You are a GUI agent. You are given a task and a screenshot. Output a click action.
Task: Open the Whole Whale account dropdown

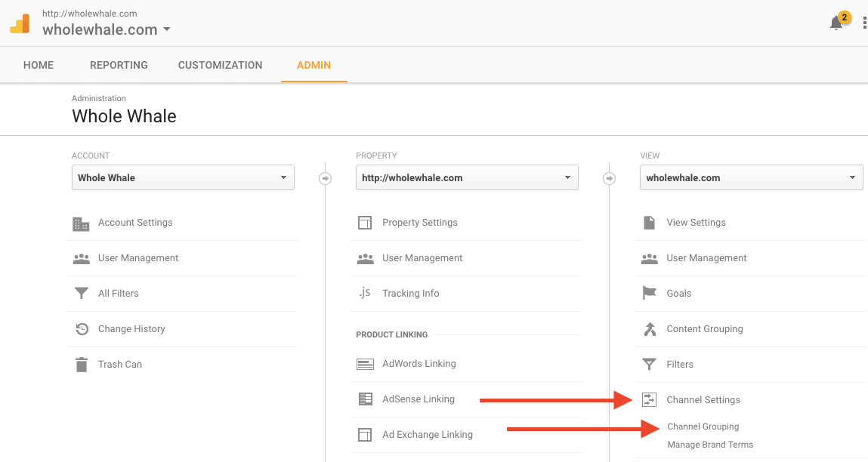pyautogui.click(x=183, y=177)
